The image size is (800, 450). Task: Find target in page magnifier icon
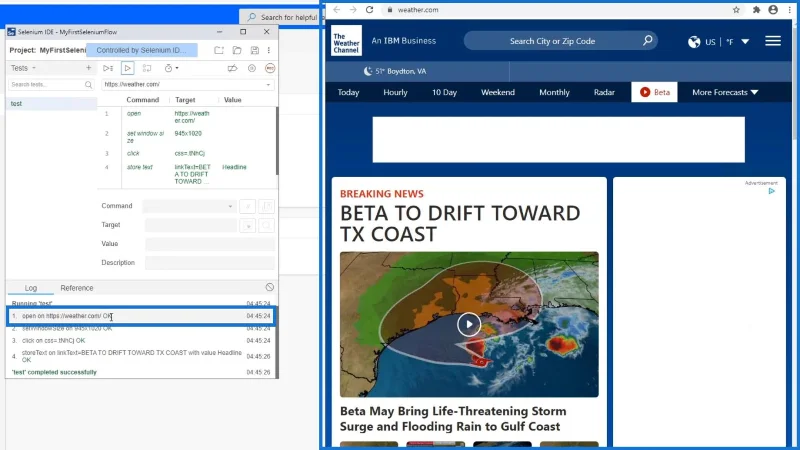pos(266,225)
